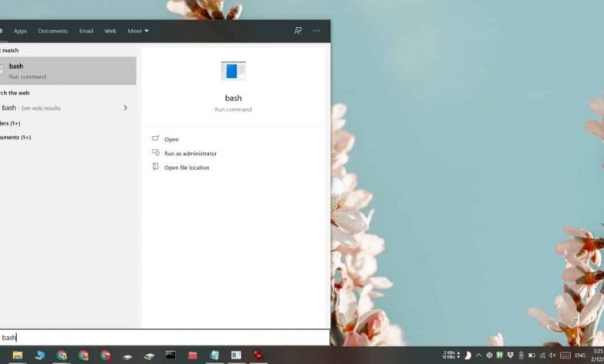
Task: Click the grey drive icon in taskbar
Action: (x=127, y=356)
